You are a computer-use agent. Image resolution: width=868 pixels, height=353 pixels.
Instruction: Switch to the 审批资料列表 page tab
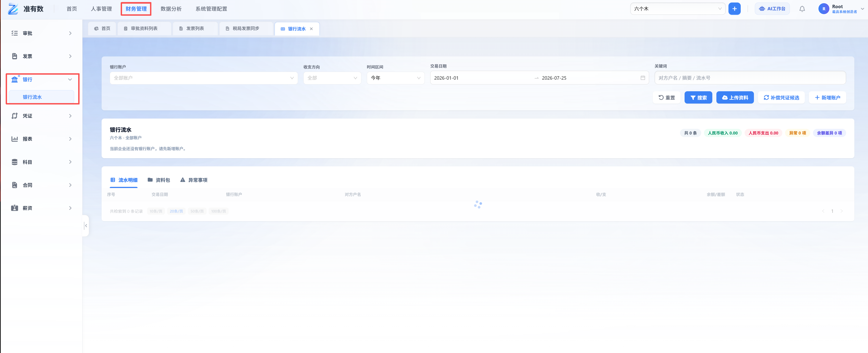144,29
